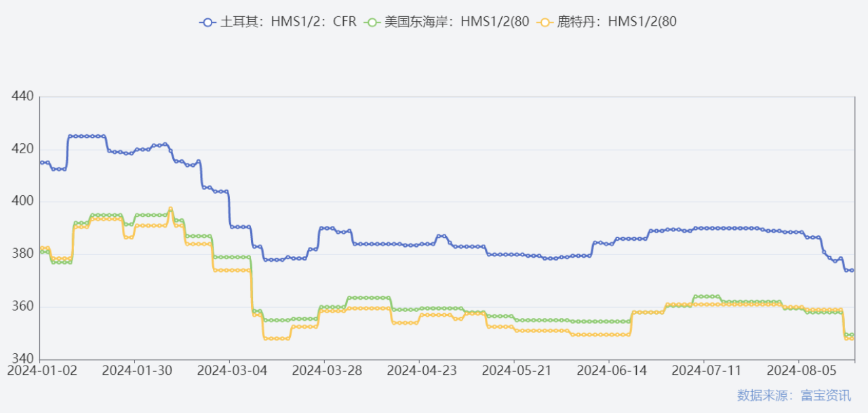This screenshot has width=868, height=413.
Task: Select the 2024-03-28 date label
Action: (x=327, y=371)
